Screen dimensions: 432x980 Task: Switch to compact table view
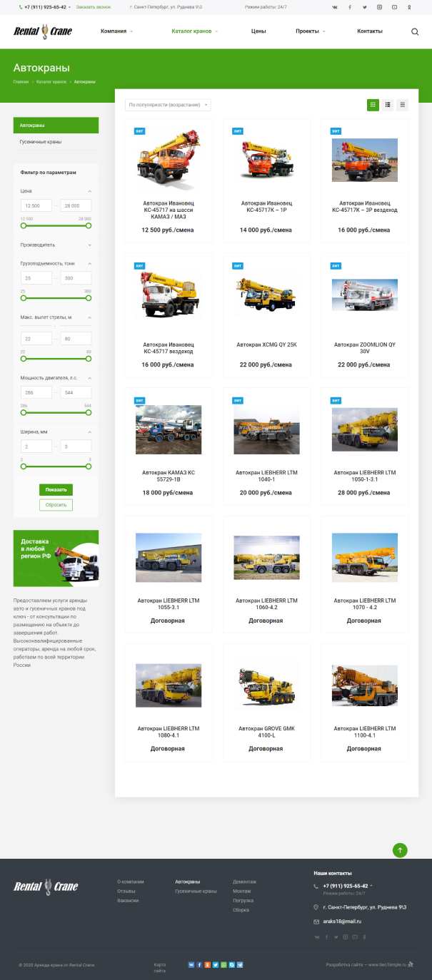pyautogui.click(x=403, y=105)
